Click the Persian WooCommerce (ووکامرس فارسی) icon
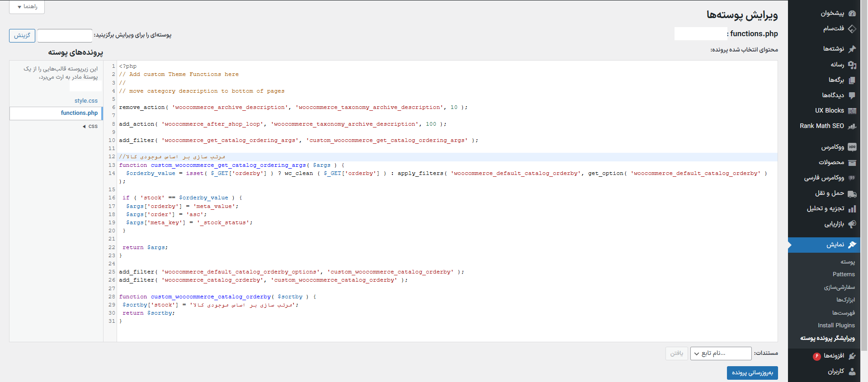 [x=852, y=178]
